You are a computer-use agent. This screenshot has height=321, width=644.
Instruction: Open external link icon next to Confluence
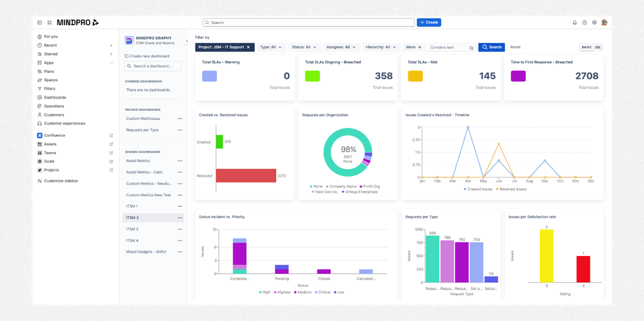pyautogui.click(x=111, y=135)
